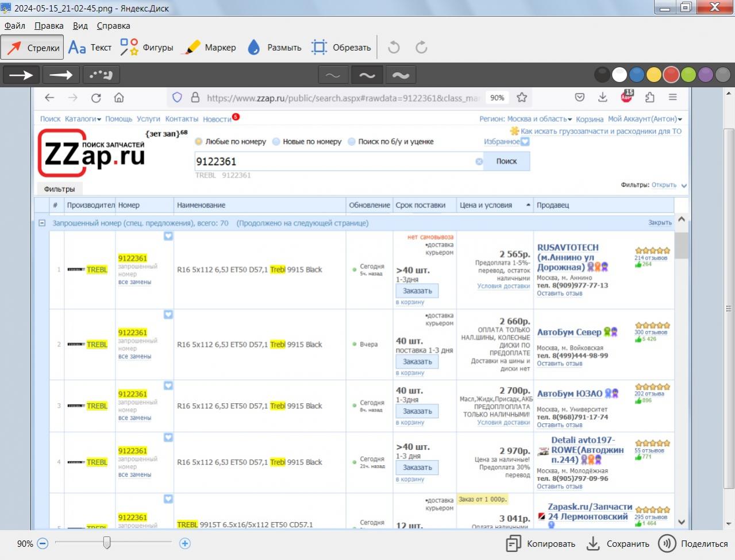This screenshot has width=735, height=560.
Task: Sort by the Цена и условия column
Action: coord(495,205)
